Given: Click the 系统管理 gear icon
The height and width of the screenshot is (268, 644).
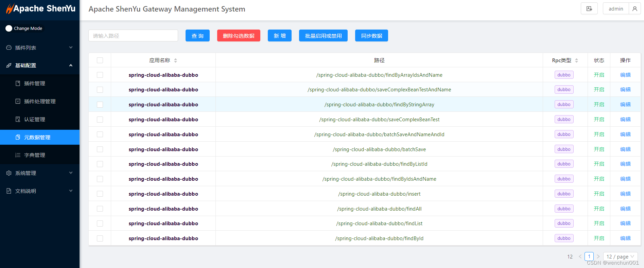Looking at the screenshot, I should pyautogui.click(x=9, y=173).
